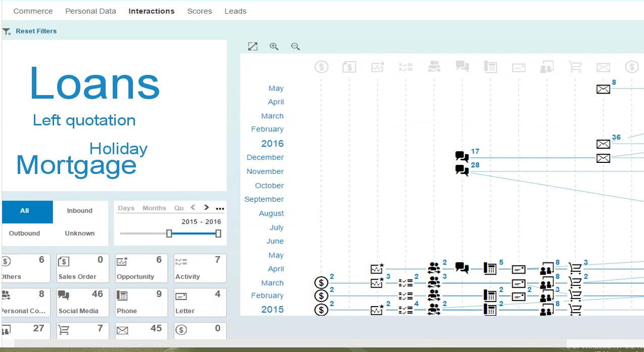This screenshot has height=352, width=644.
Task: Click the Holiday tag in word cloud
Action: [x=118, y=149]
